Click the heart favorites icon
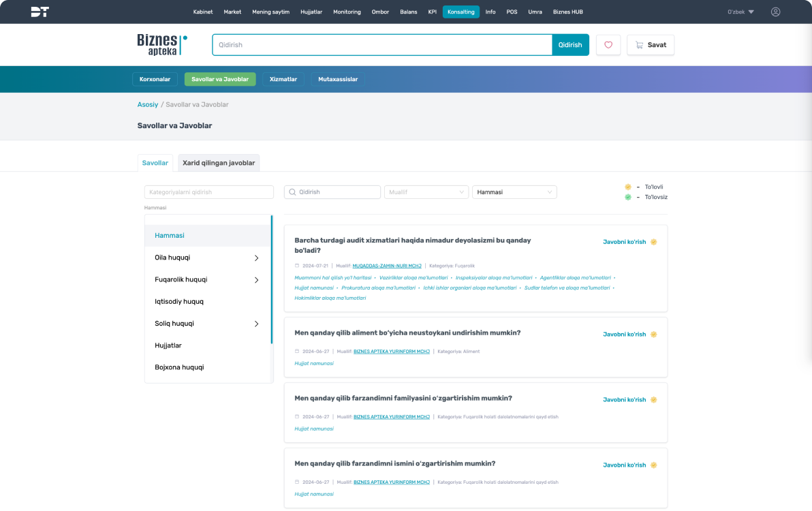This screenshot has height=511, width=812. point(608,45)
